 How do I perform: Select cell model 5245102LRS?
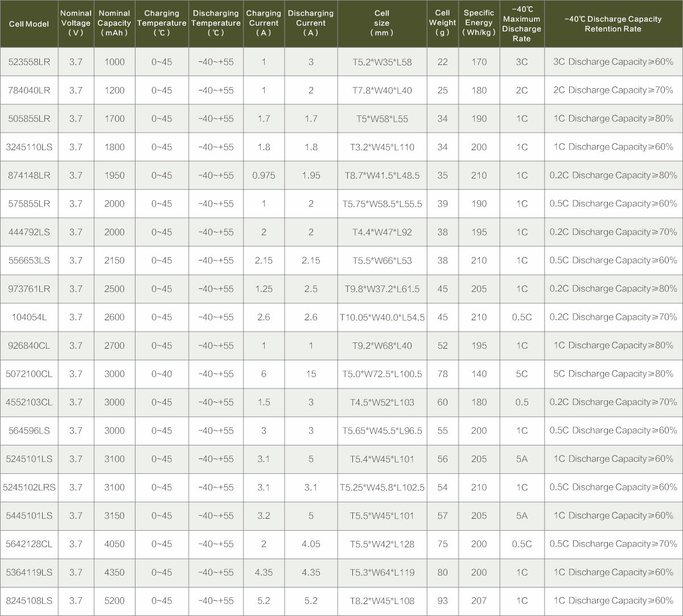(x=29, y=487)
